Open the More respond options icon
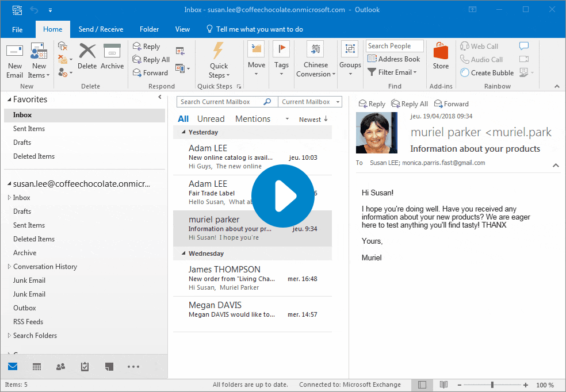Image resolution: width=566 pixels, height=392 pixels. point(182,68)
